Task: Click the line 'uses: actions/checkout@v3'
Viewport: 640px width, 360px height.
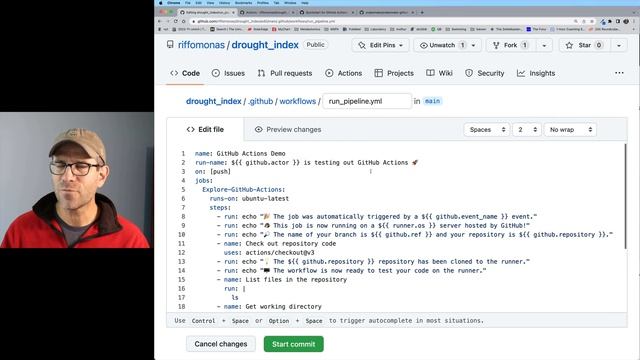Action: [269, 252]
